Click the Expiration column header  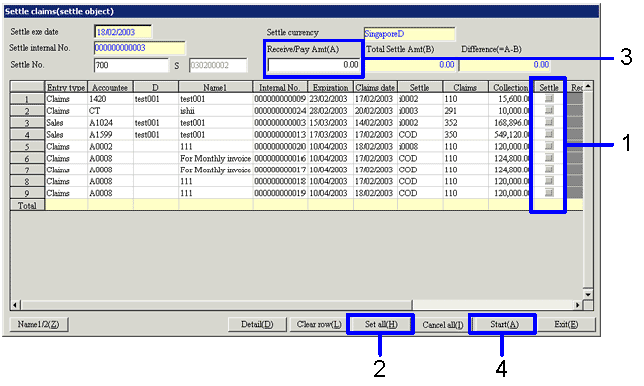[x=330, y=87]
